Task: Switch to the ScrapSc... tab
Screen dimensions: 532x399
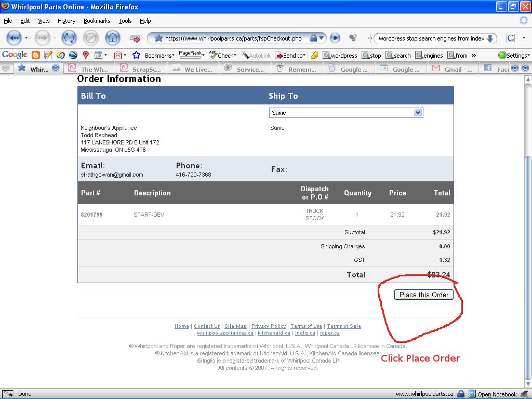Action: 141,69
